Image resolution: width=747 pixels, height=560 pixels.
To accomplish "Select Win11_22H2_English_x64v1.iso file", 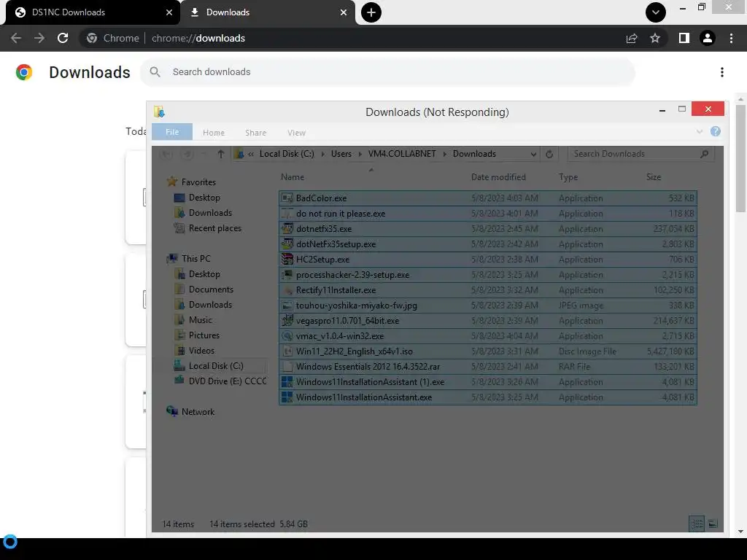I will (488, 351).
